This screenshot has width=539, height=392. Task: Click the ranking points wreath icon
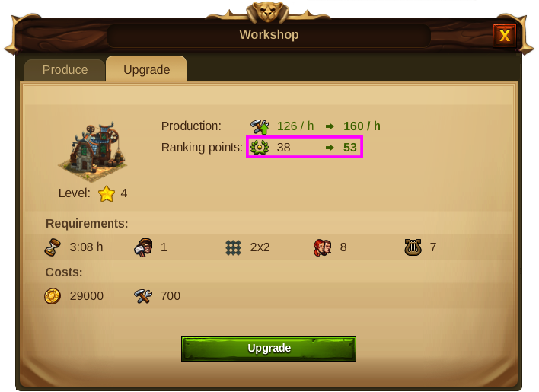260,148
